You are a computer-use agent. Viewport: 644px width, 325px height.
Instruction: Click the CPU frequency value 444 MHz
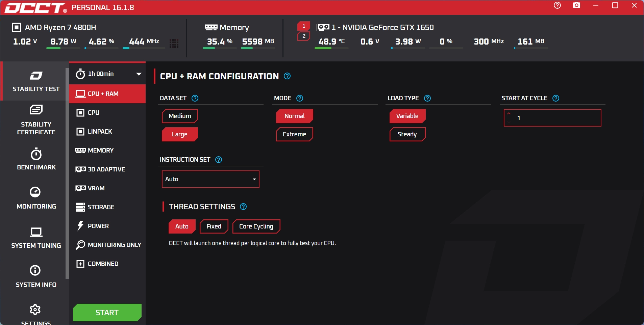tap(144, 42)
